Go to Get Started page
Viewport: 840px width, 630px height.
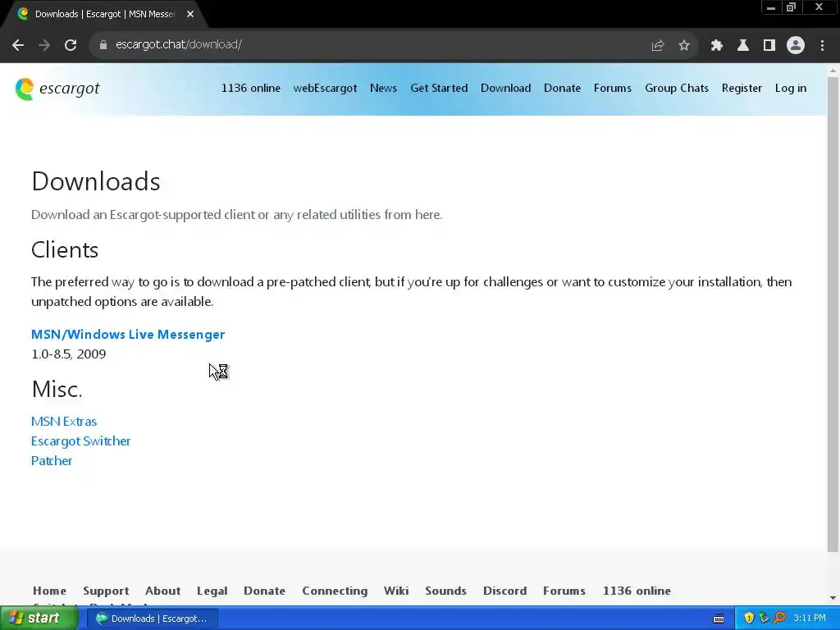pos(439,89)
